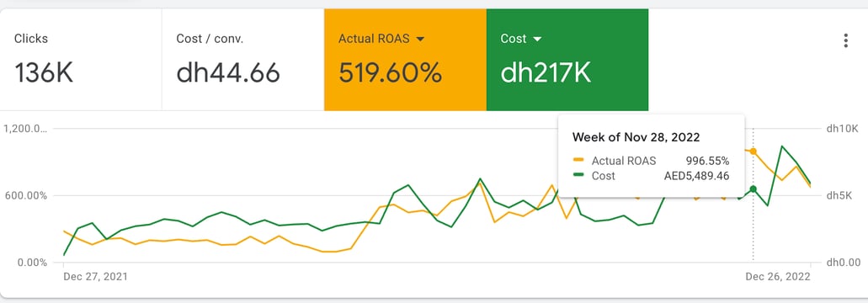Click the Cost legend entry in tooltip
This screenshot has height=303, width=868.
click(594, 176)
